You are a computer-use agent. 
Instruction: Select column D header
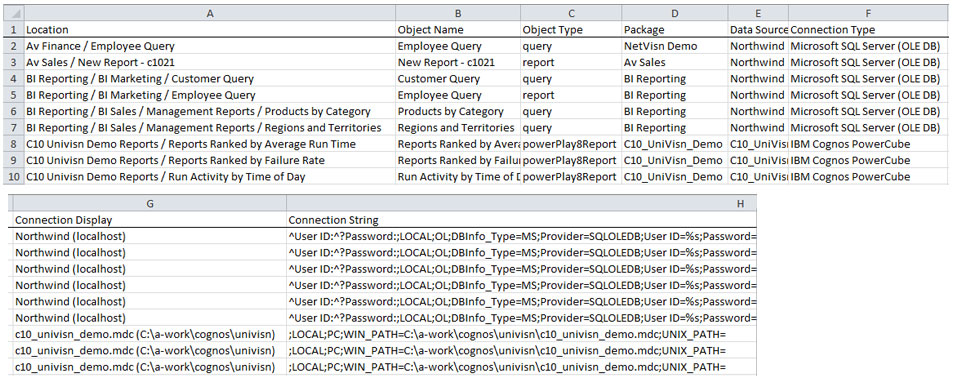(x=675, y=13)
